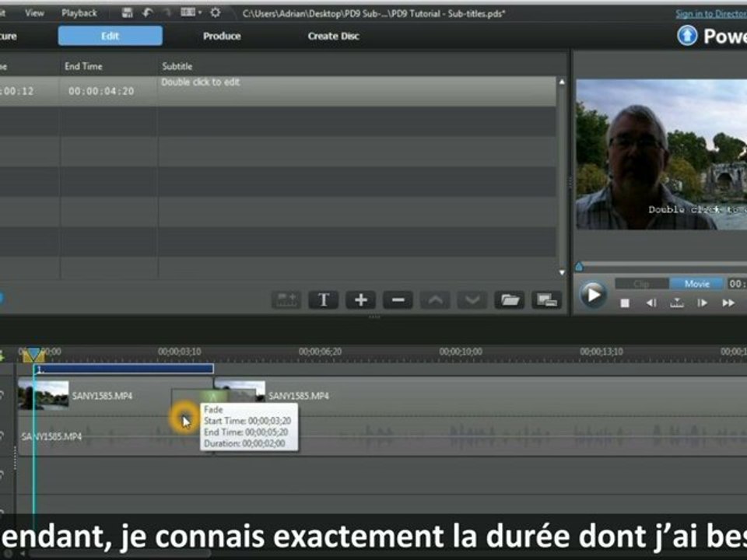Undo the last action
Screen dimensions: 747x560
coord(147,13)
